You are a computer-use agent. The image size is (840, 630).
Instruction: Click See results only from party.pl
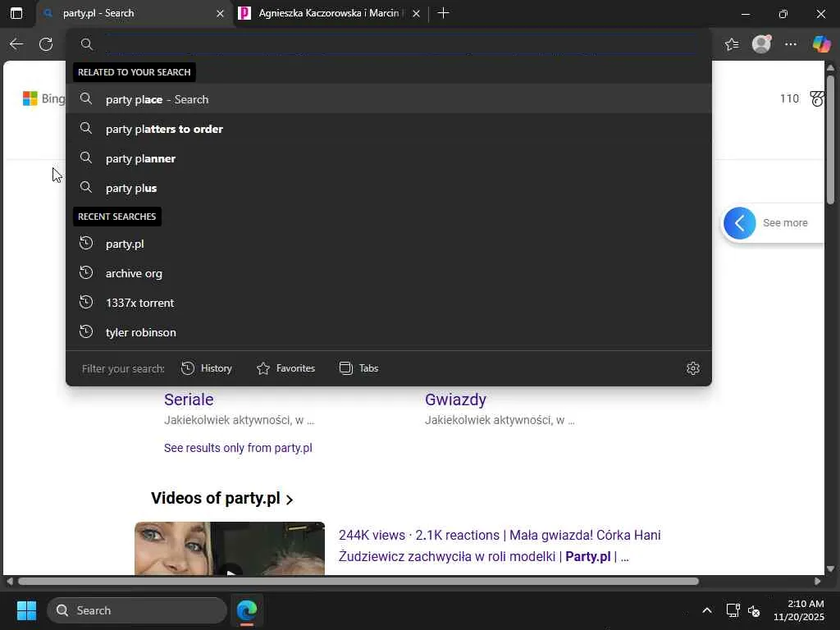click(x=238, y=448)
